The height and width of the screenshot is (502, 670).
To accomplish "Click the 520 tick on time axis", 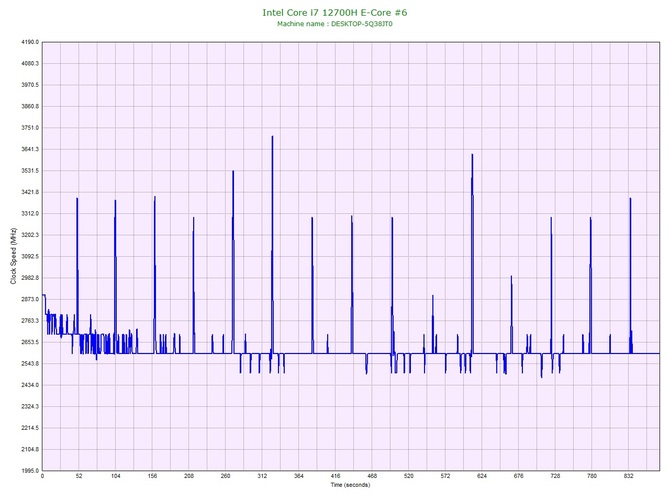I will 409,476.
